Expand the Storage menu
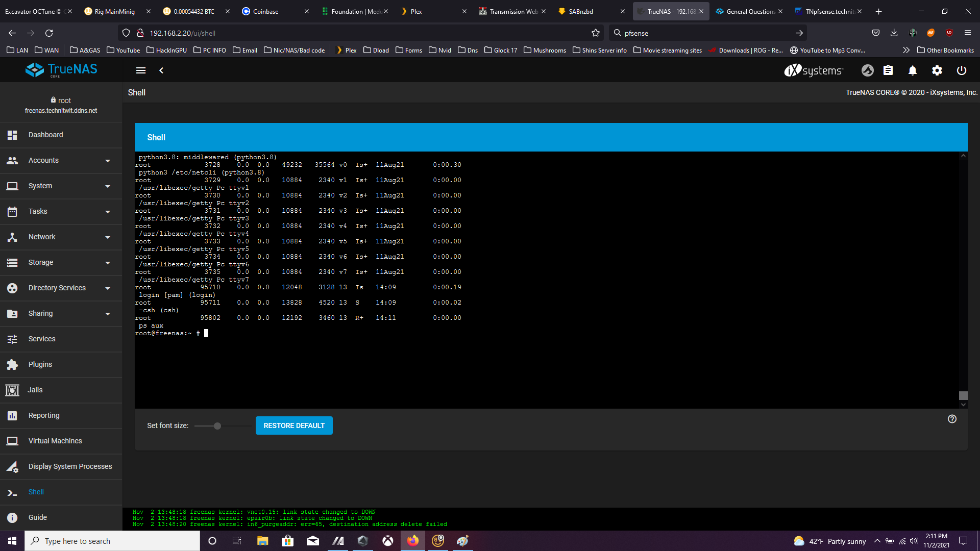The height and width of the screenshot is (551, 980). (61, 262)
